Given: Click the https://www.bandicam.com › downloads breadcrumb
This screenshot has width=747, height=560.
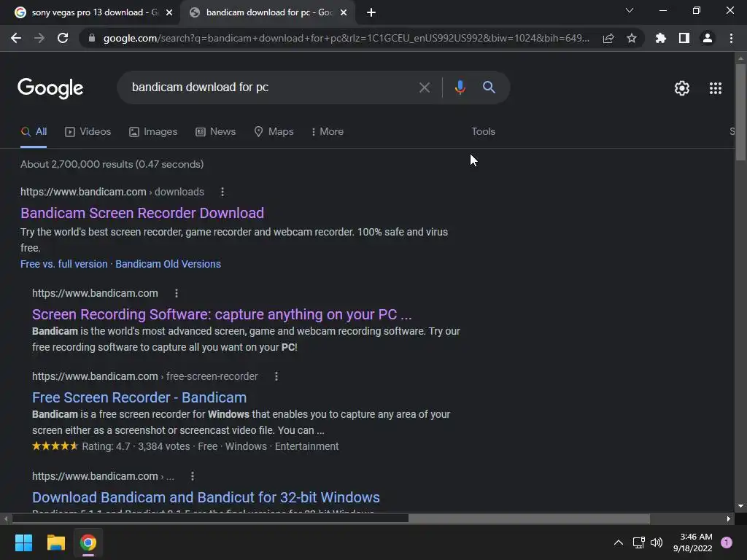Looking at the screenshot, I should pos(112,192).
